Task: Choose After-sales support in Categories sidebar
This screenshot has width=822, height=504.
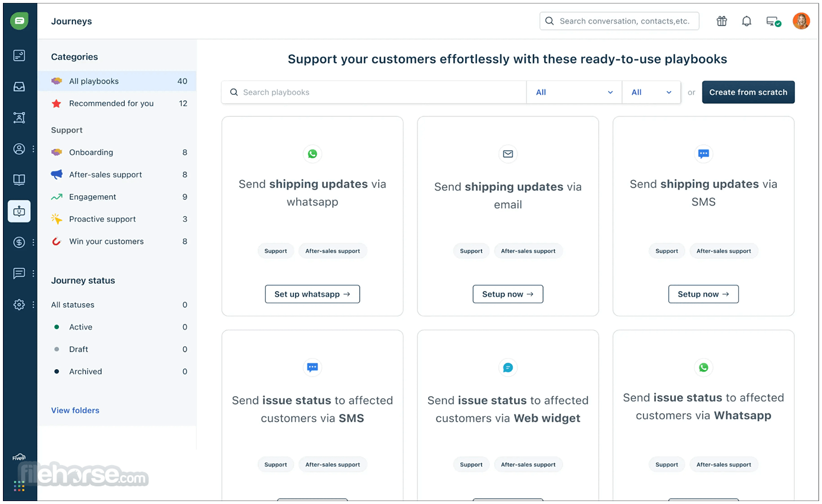Action: [117, 175]
